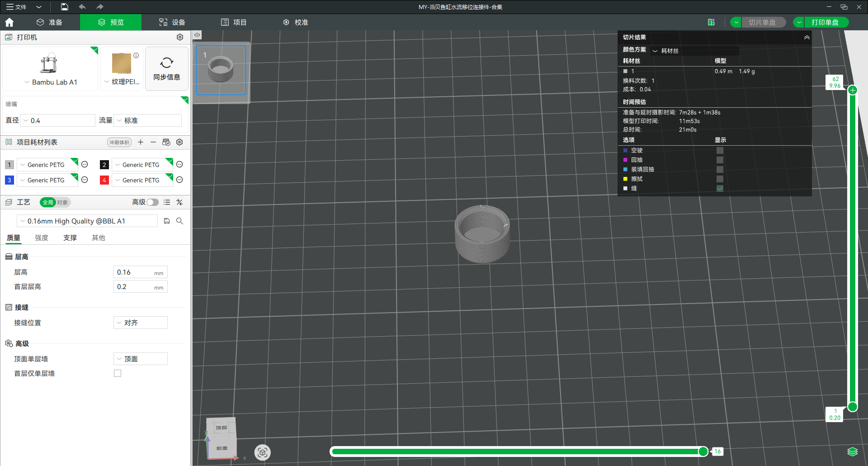Toggle the Advanced mode switch
Image resolution: width=868 pixels, height=466 pixels.
152,202
